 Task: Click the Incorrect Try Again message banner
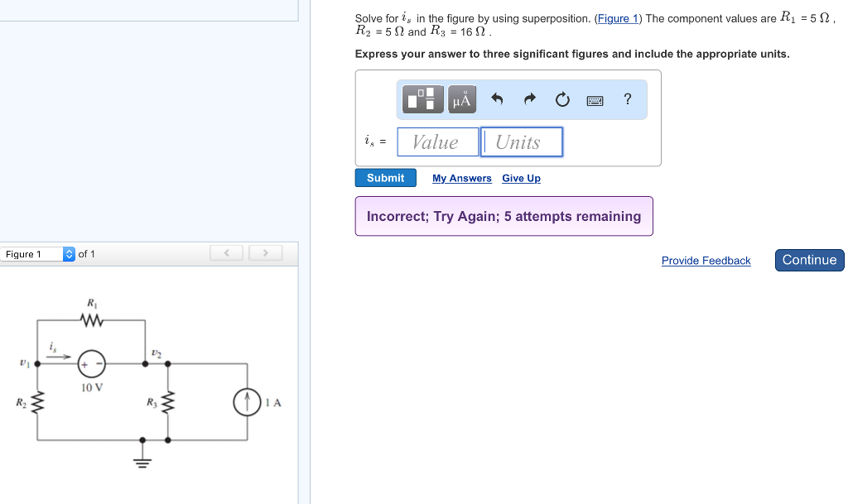503,216
